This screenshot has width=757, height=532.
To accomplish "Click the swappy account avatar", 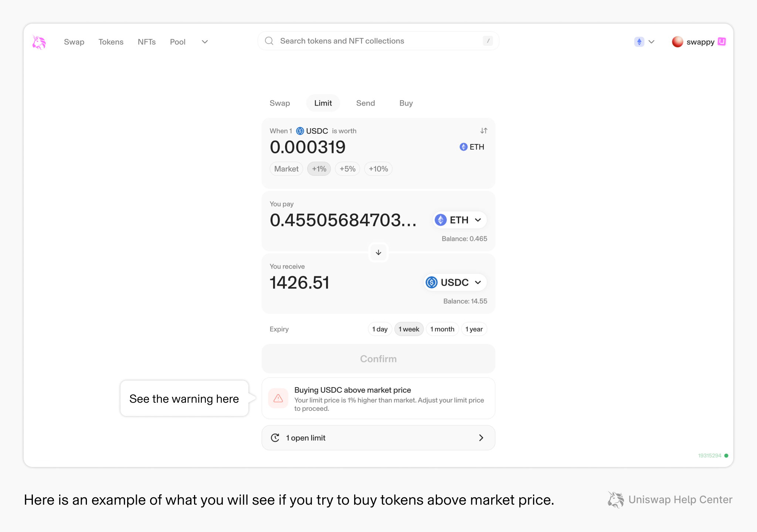I will tap(677, 42).
